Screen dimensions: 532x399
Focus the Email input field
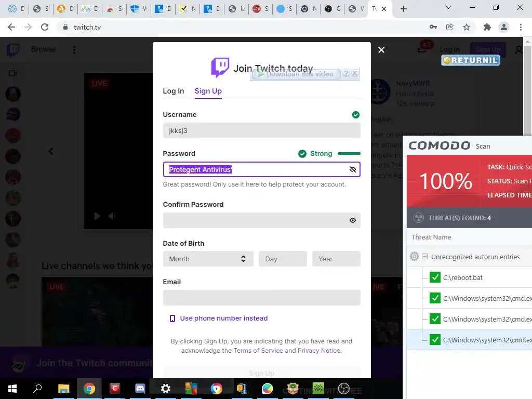coord(262,298)
